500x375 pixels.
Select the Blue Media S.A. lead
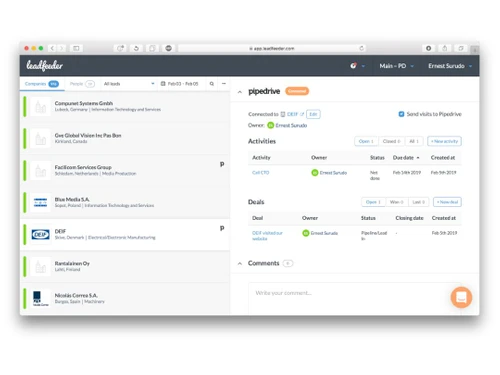tap(125, 202)
